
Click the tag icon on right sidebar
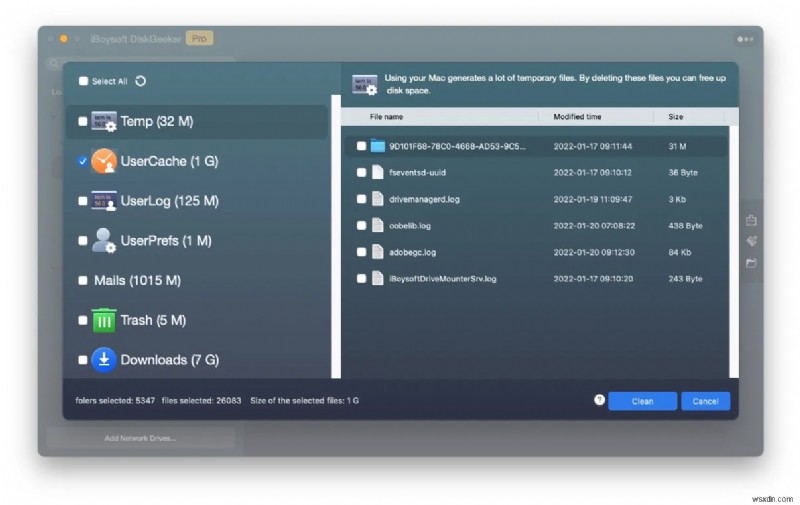[x=751, y=241]
